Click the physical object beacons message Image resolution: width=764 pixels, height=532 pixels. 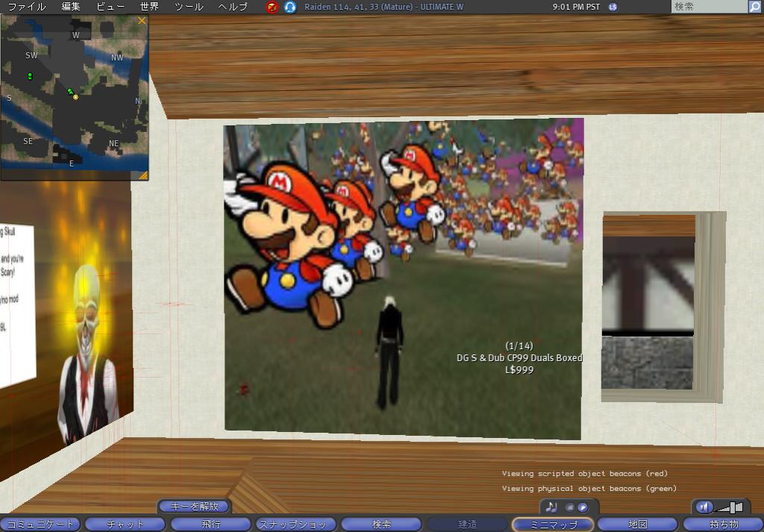click(589, 488)
